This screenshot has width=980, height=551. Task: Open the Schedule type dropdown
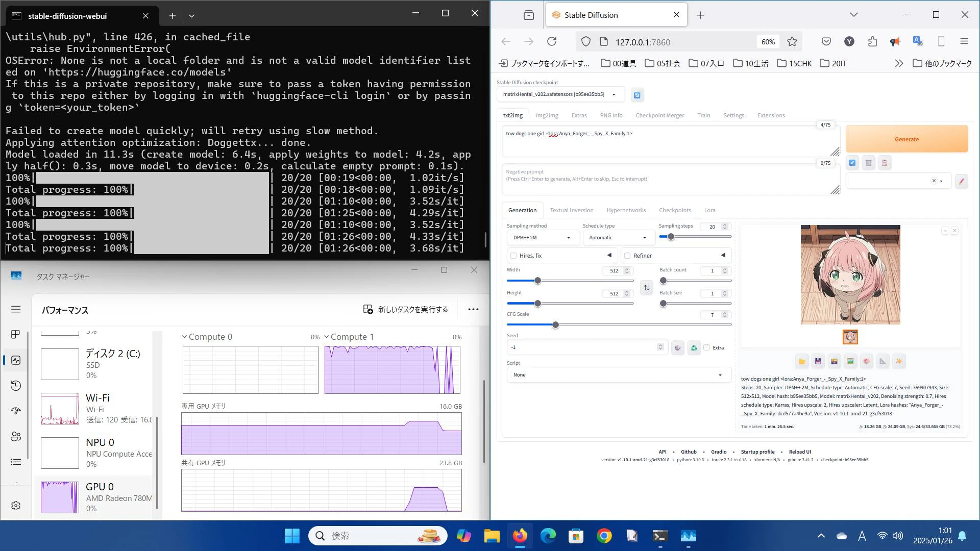[x=619, y=238]
